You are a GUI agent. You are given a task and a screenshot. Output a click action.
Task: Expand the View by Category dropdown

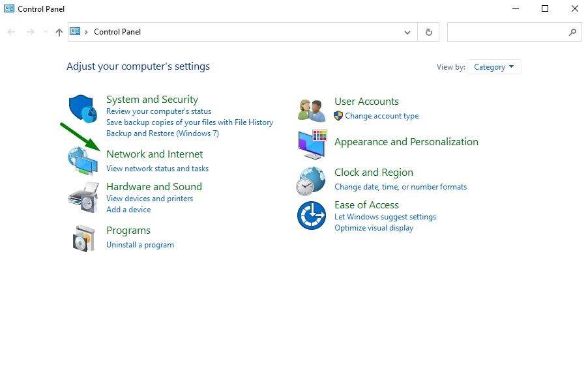494,67
